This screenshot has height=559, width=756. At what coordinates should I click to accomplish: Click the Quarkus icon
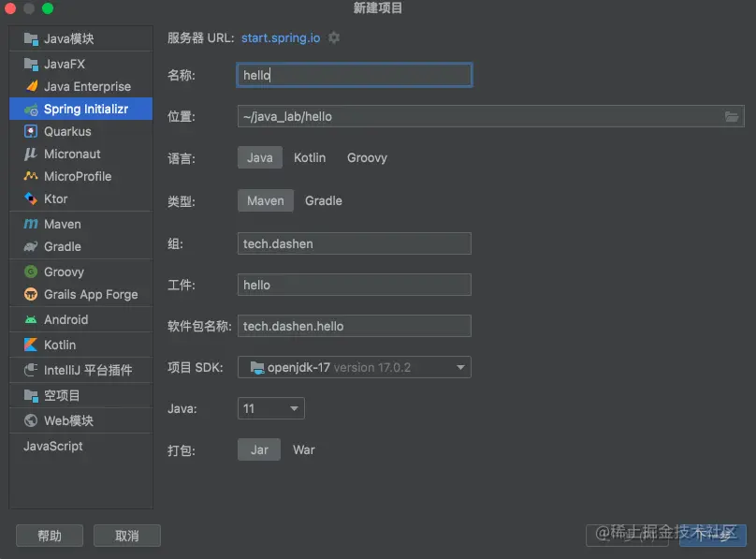click(31, 131)
